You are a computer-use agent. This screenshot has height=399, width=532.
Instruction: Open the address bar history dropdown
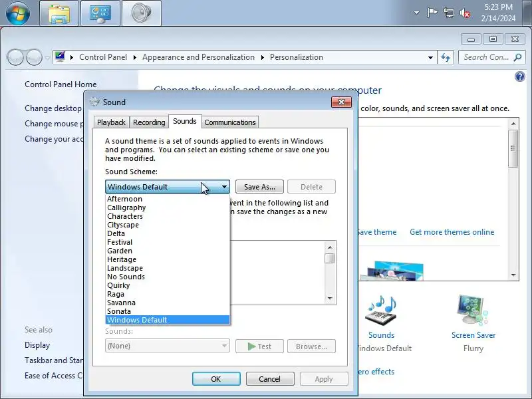(x=430, y=57)
